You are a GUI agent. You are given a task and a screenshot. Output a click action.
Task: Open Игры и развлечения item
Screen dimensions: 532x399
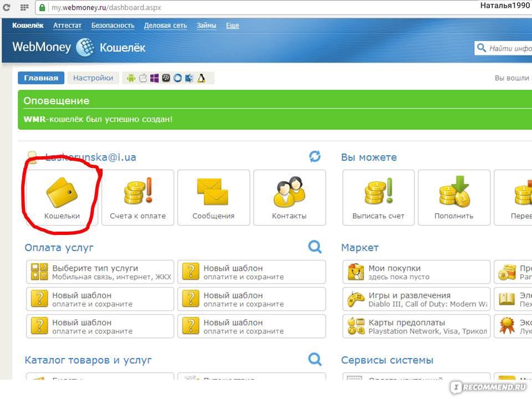416,299
